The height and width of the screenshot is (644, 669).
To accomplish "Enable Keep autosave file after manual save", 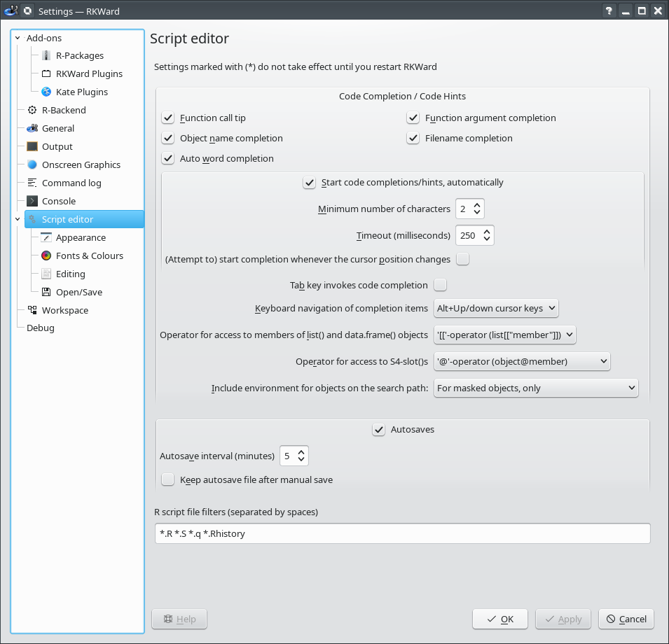I will tap(168, 480).
